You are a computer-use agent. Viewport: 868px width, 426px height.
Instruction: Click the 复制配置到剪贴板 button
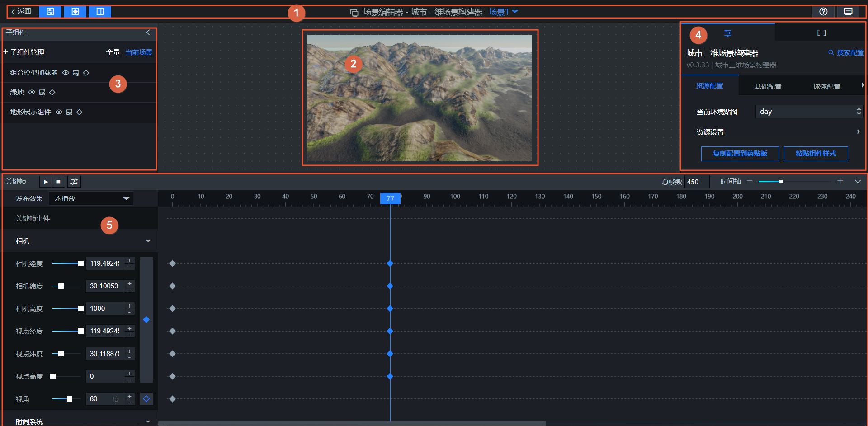pos(740,154)
